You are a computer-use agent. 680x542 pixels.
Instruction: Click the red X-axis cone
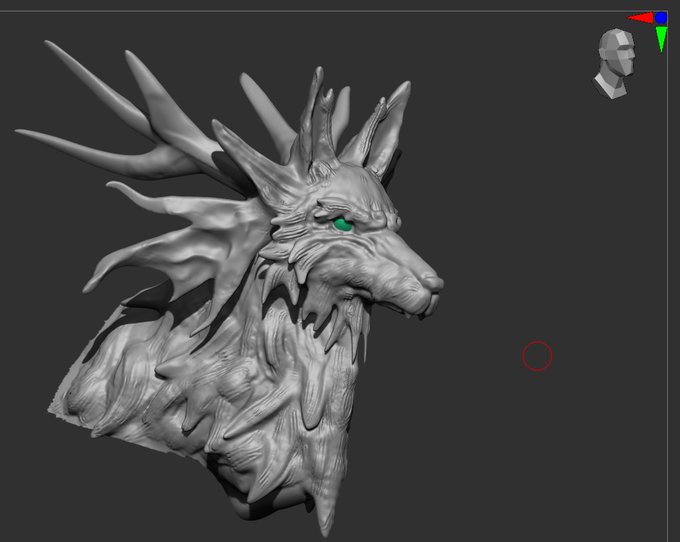(641, 18)
